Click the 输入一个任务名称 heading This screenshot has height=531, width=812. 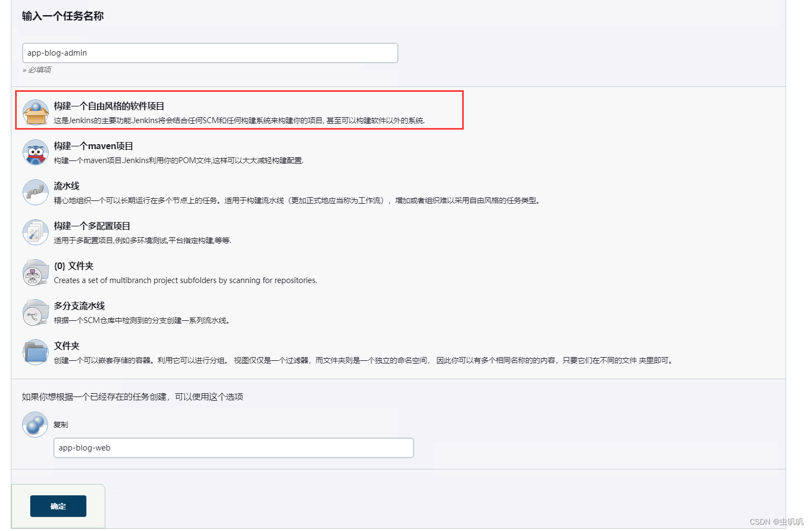point(63,16)
